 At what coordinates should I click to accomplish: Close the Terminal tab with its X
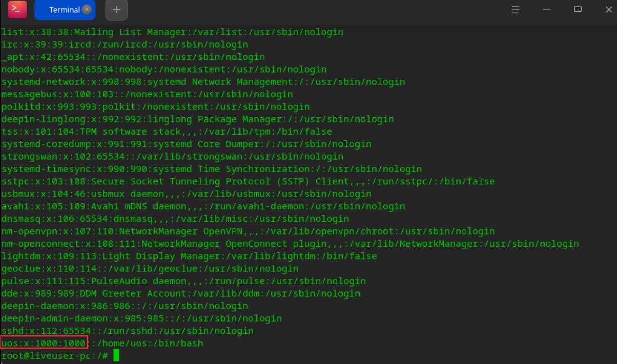tap(87, 9)
